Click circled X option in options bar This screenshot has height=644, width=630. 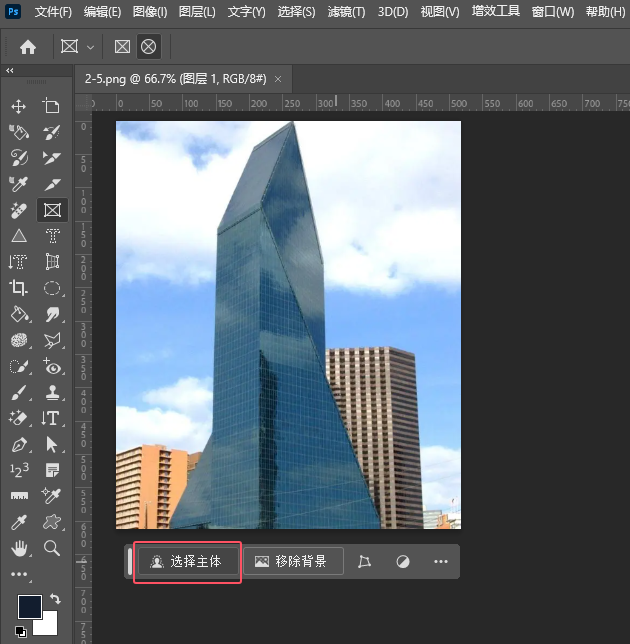(148, 47)
